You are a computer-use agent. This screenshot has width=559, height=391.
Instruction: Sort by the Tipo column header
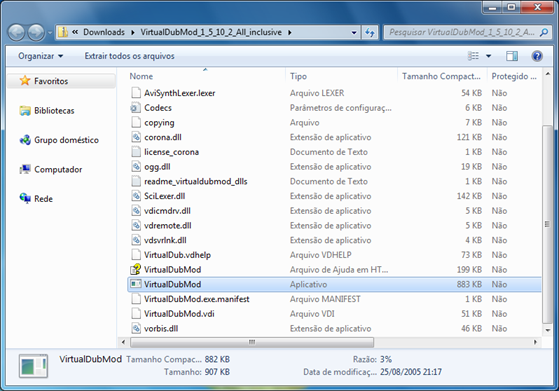coord(298,76)
